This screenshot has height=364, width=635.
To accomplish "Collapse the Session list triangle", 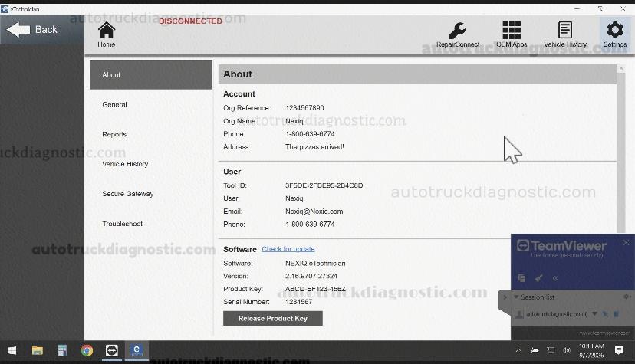I will tap(516, 297).
